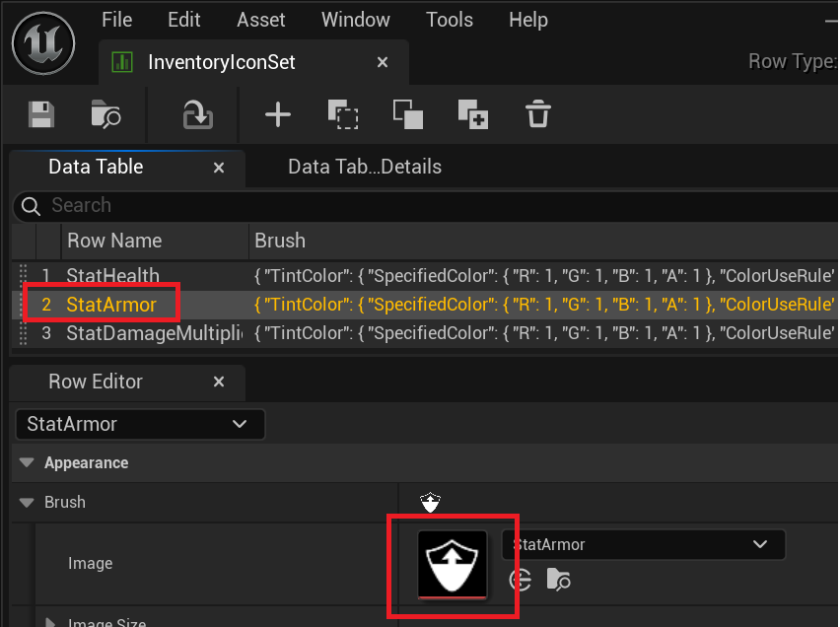Collapse the Brush property group
This screenshot has width=840, height=627.
click(26, 502)
